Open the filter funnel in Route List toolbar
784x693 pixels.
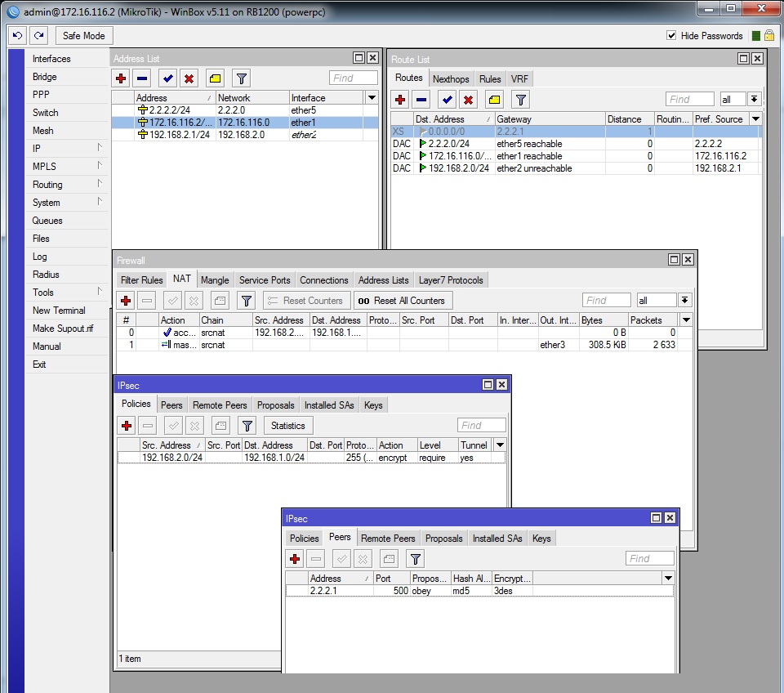520,100
